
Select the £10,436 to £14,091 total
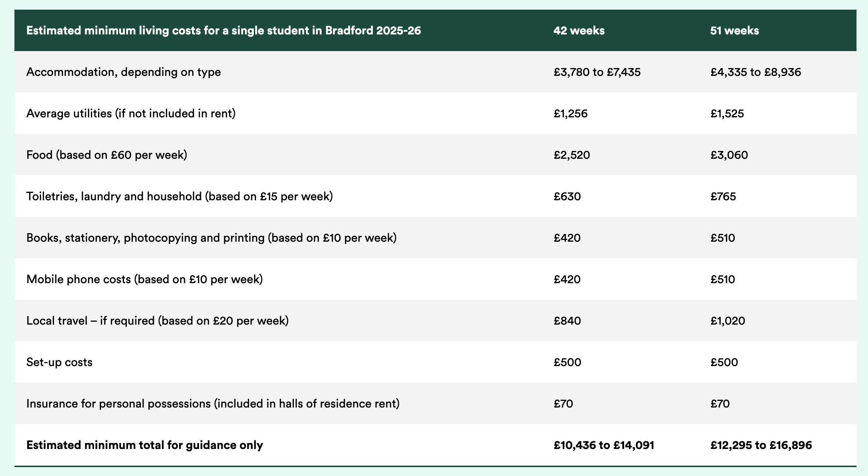click(604, 445)
